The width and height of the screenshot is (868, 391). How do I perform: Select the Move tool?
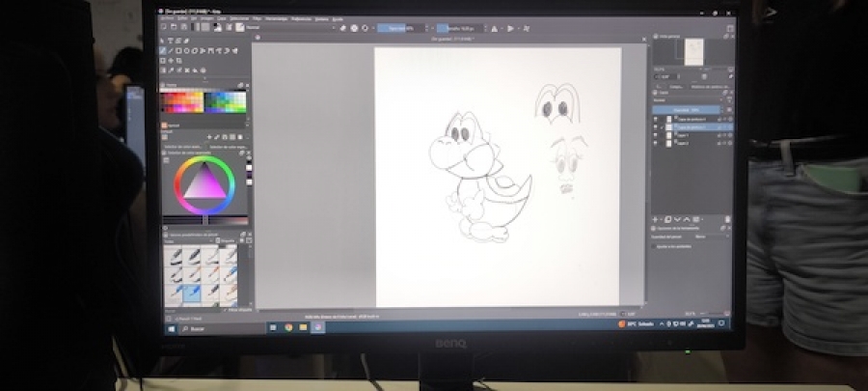tap(171, 61)
